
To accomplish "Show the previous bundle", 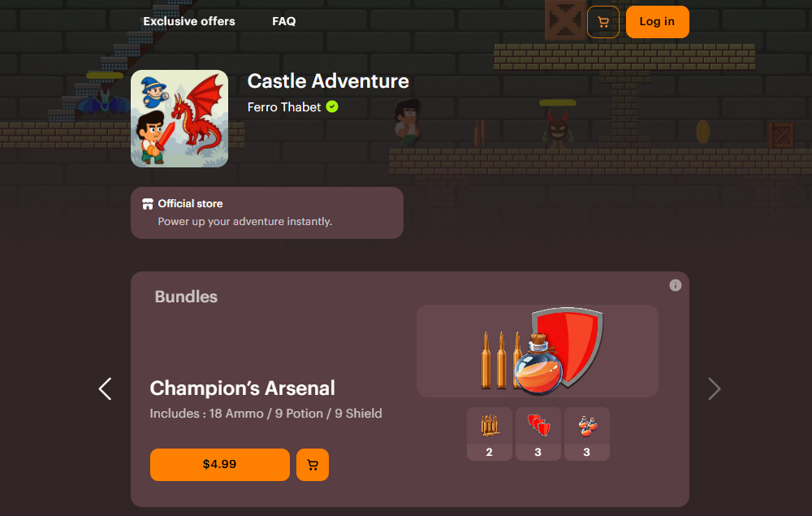I will click(x=105, y=388).
